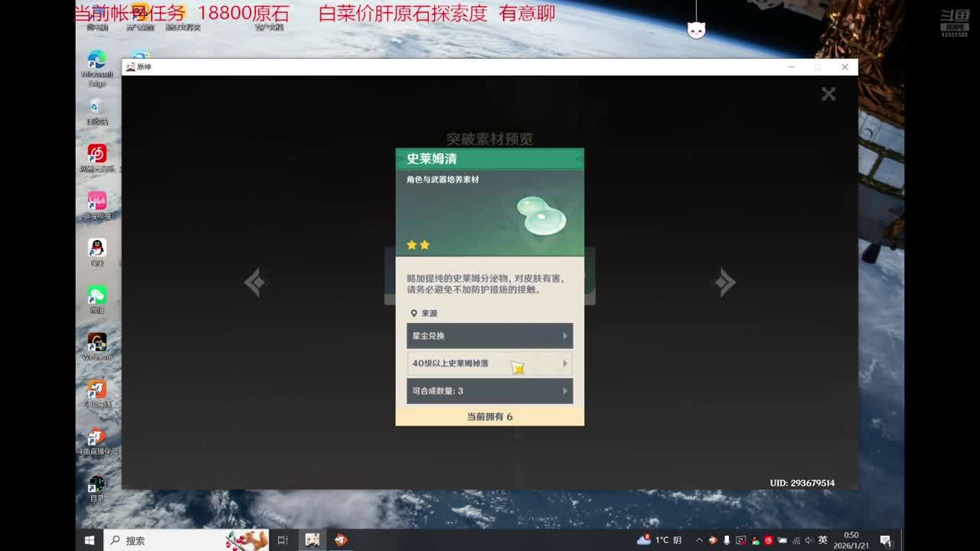Show hidden system tray icons

click(x=699, y=540)
